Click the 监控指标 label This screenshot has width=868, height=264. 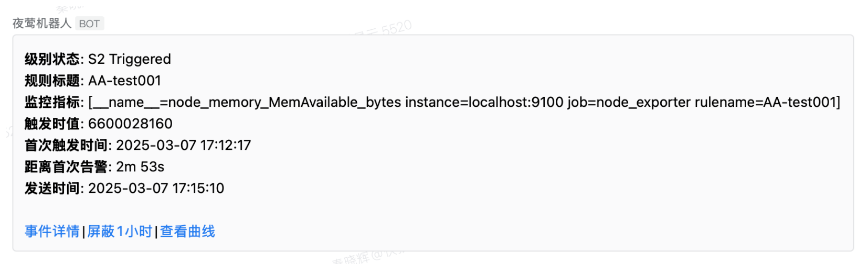coord(52,102)
